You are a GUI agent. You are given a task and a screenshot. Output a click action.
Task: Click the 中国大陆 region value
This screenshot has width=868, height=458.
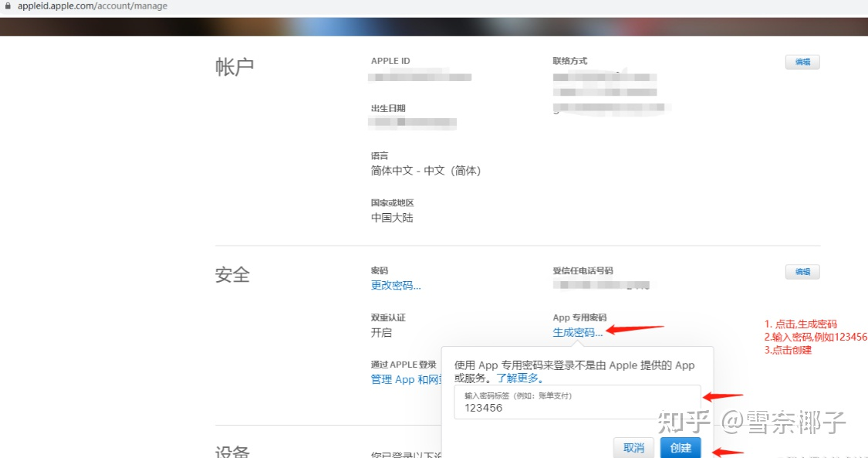pyautogui.click(x=392, y=218)
